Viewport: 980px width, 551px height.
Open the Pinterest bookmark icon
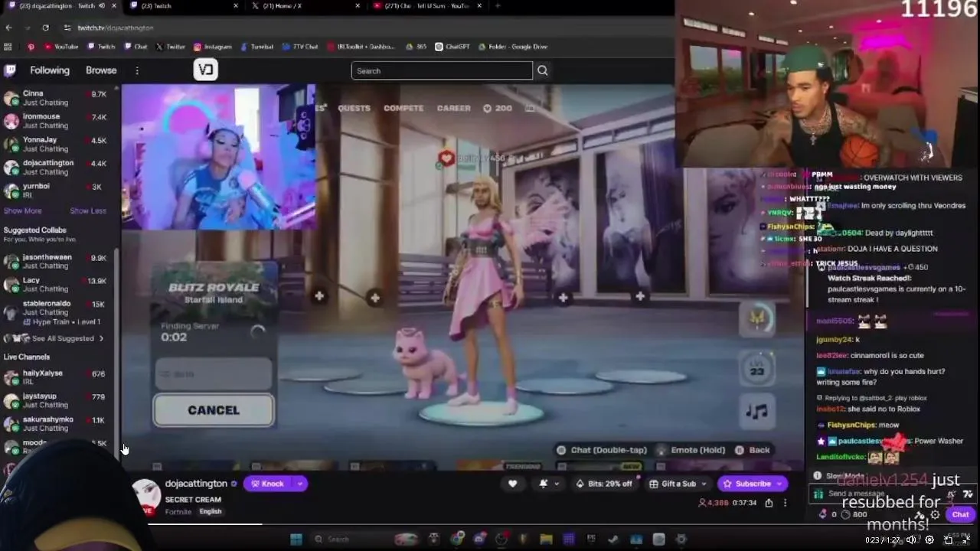[x=31, y=47]
